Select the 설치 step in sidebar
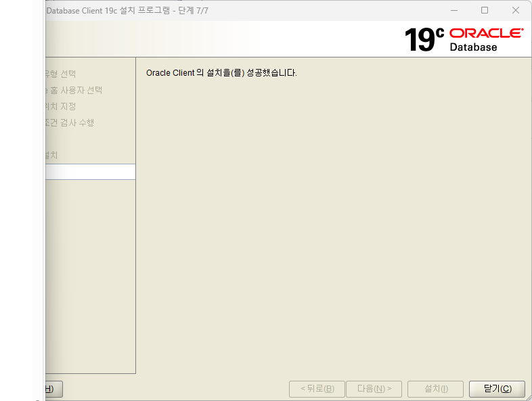532x401 pixels. (x=51, y=155)
